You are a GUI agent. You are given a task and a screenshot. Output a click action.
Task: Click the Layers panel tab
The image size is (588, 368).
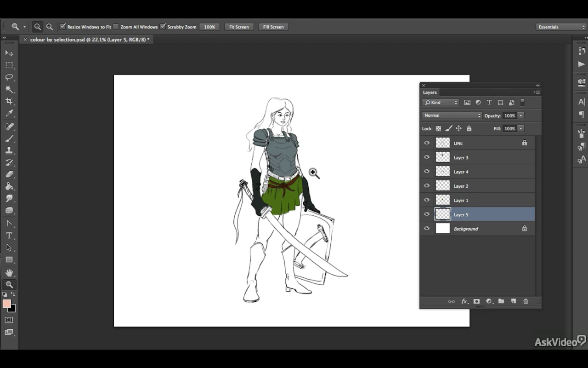[x=430, y=92]
